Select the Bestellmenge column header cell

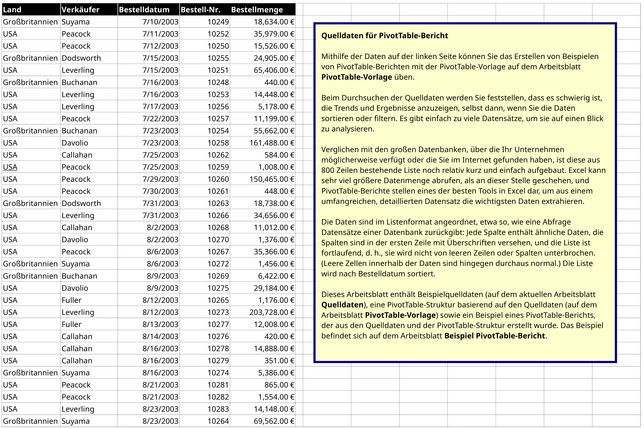pyautogui.click(x=262, y=9)
